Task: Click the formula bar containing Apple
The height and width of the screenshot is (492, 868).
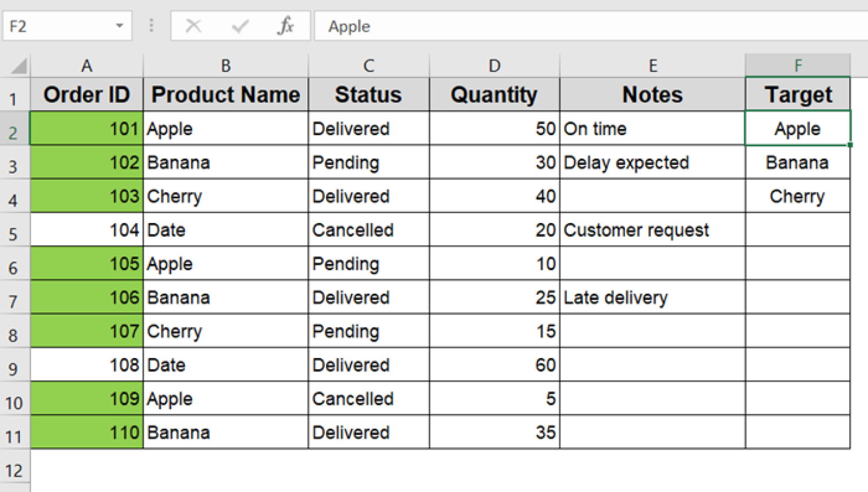Action: pyautogui.click(x=509, y=25)
